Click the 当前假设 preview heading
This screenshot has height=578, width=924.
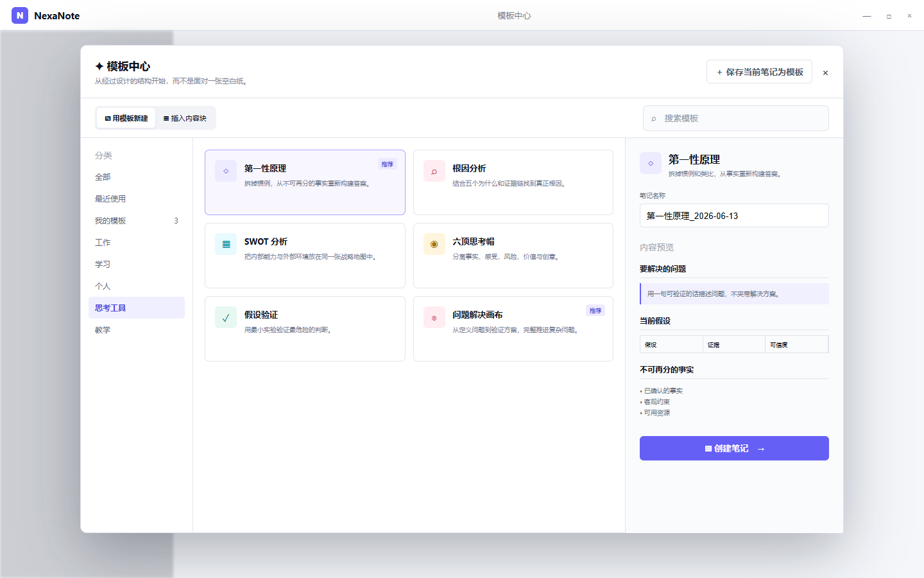click(x=655, y=321)
